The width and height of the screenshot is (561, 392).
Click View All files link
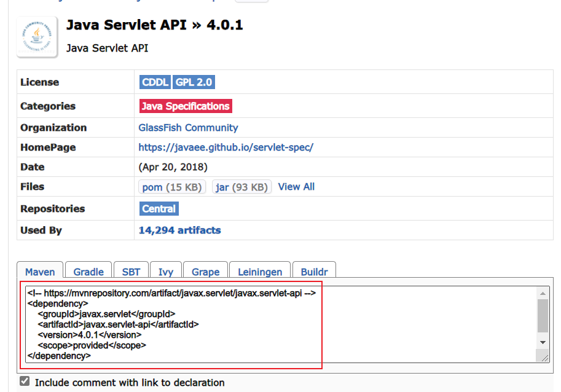(296, 187)
